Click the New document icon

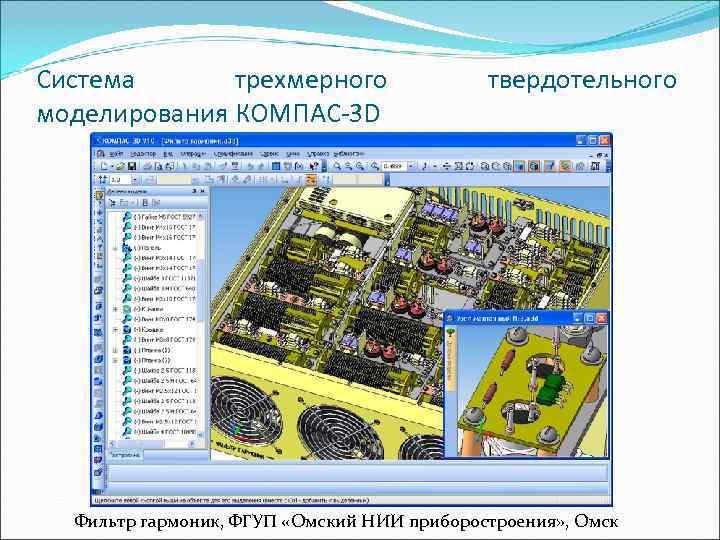(104, 166)
